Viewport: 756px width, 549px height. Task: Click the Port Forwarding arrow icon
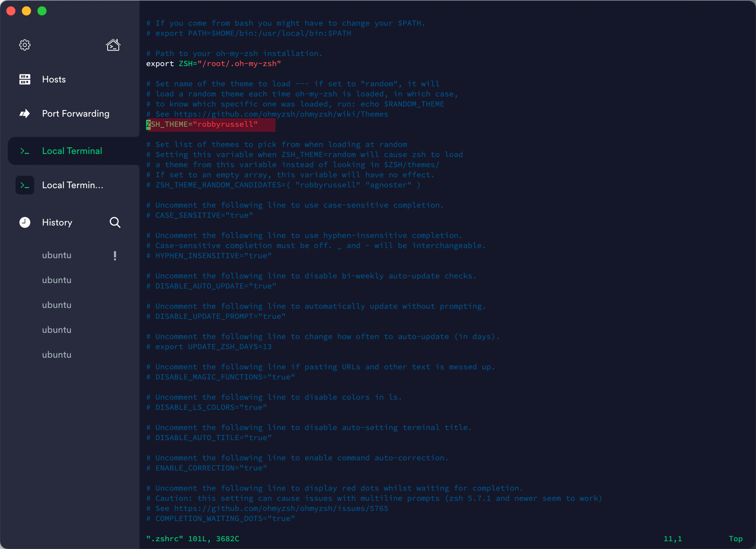25,114
